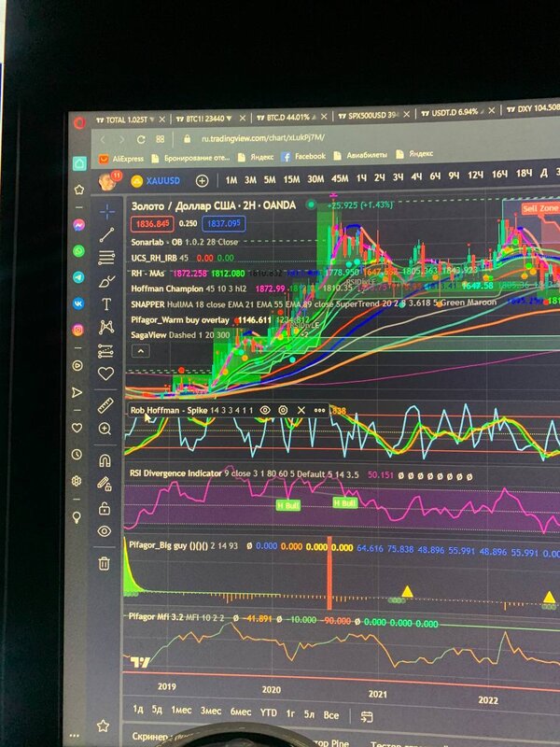Screen dimensions: 560x747
Task: Select the ruler Measure tool
Action: tap(105, 405)
